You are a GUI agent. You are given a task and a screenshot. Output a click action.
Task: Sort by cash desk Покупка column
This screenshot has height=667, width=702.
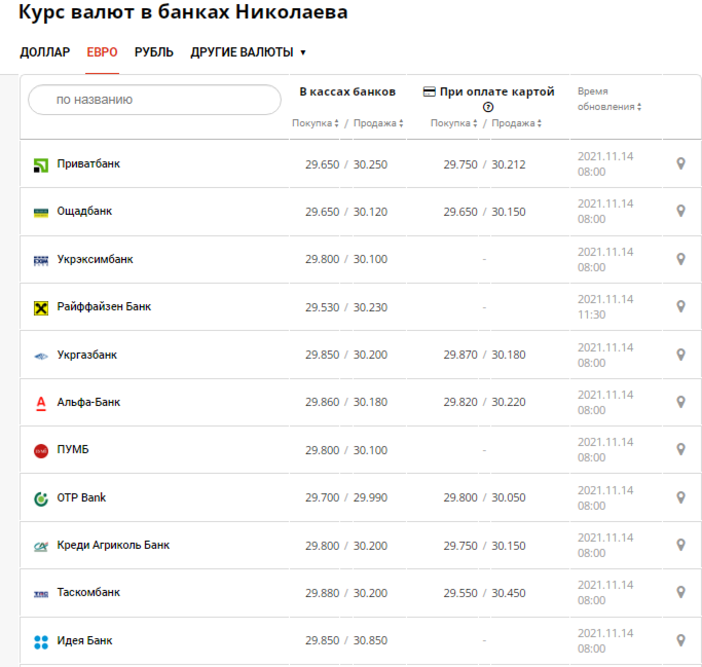click(x=315, y=123)
